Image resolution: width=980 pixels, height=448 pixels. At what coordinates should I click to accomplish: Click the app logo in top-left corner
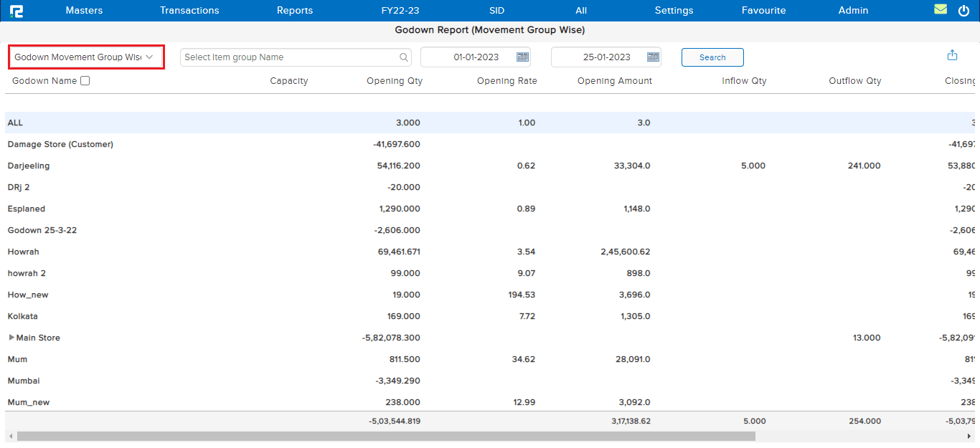[17, 11]
